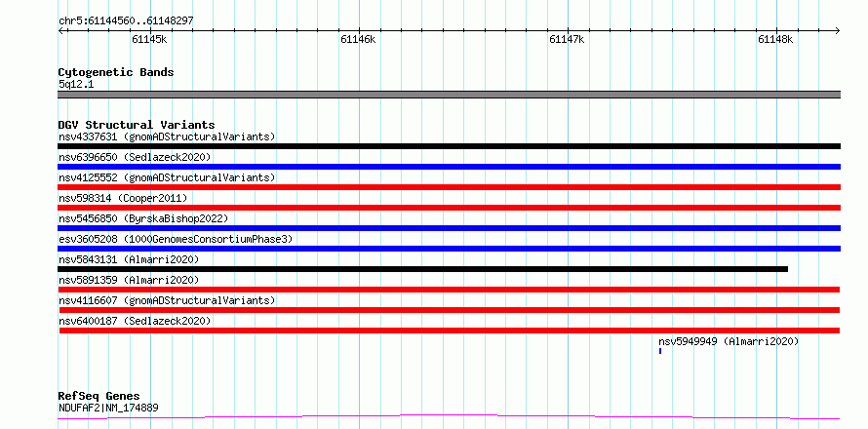
Task: Click the nsv5891359 red variant bar
Action: click(449, 290)
